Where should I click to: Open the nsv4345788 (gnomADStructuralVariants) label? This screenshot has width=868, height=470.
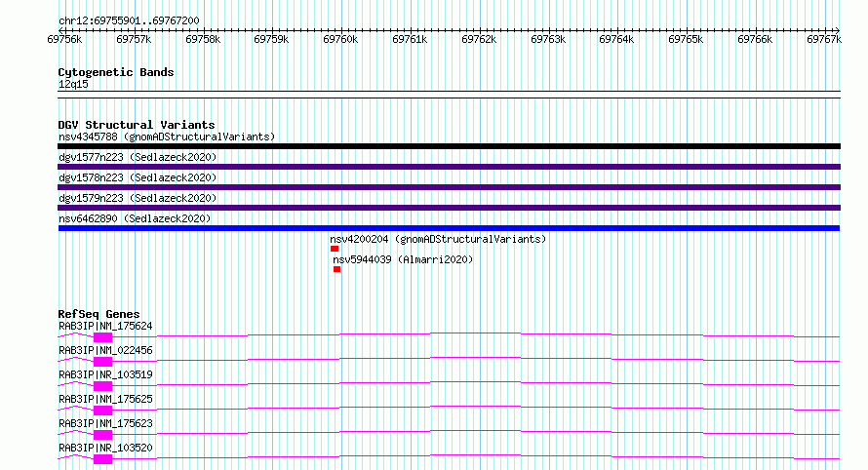click(x=167, y=137)
